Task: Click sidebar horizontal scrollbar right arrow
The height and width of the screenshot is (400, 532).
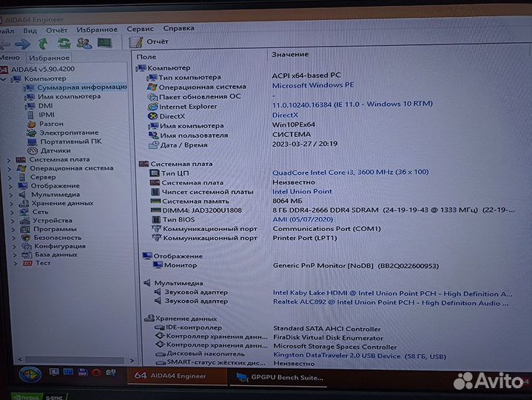Action: pos(132,360)
